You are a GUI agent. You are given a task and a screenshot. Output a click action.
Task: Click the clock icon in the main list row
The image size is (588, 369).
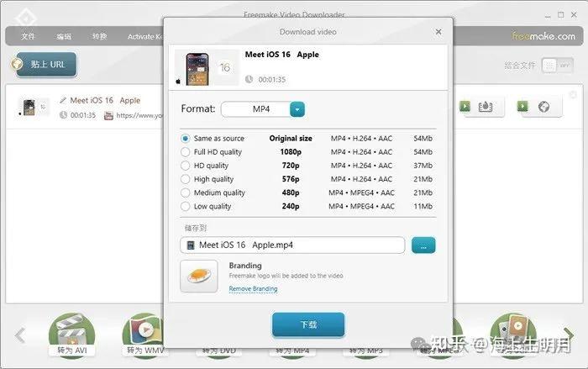63,115
